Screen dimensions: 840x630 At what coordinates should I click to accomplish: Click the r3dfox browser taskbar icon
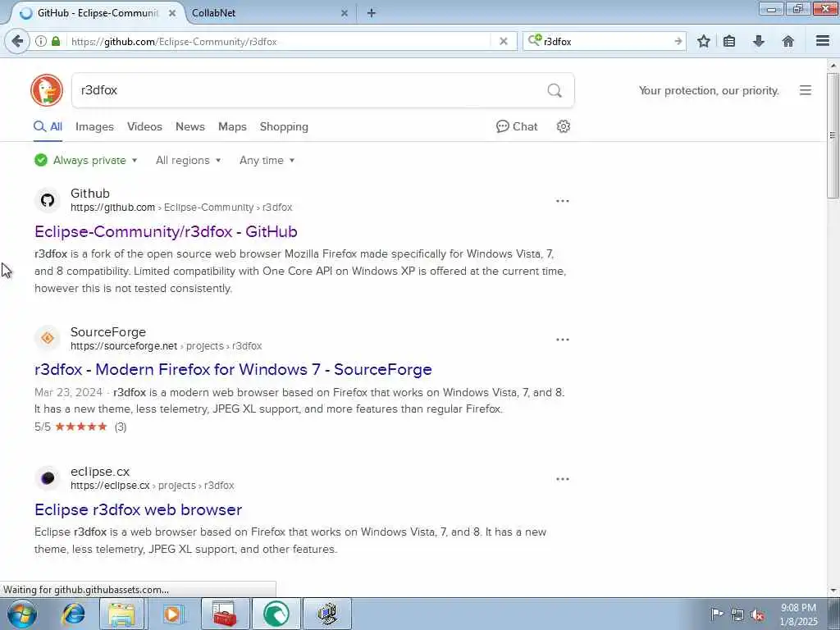pyautogui.click(x=276, y=614)
